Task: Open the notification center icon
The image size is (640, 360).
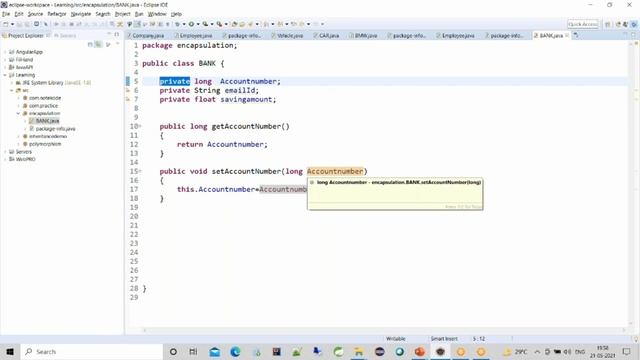Action: click(627, 351)
